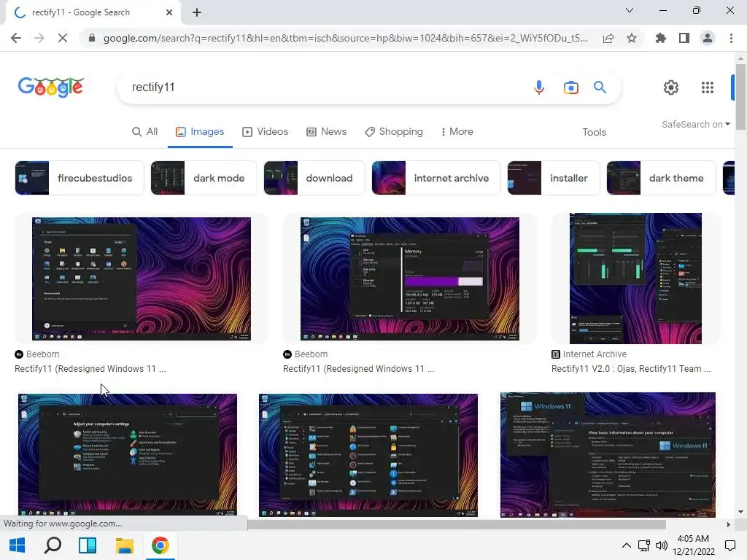Filter by installer chip
The width and height of the screenshot is (747, 560).
[554, 178]
